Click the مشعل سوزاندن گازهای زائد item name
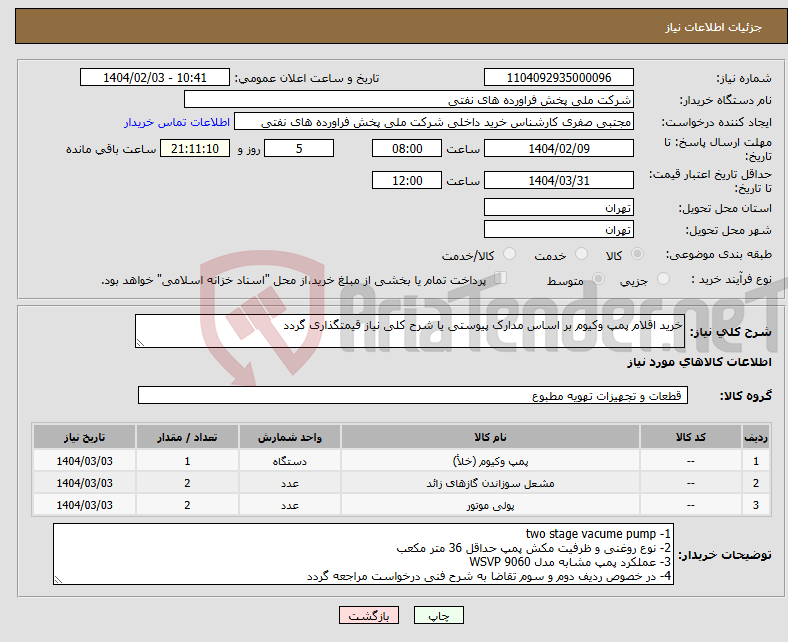Screen dimensions: 788x642 (x=490, y=483)
